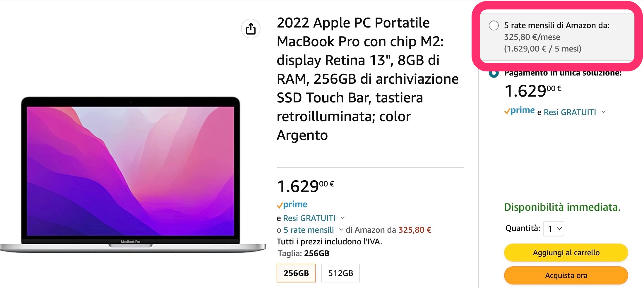Viewport: 644px width, 288px height.
Task: Select the Pagamento in unica soluzione radio
Action: 494,73
